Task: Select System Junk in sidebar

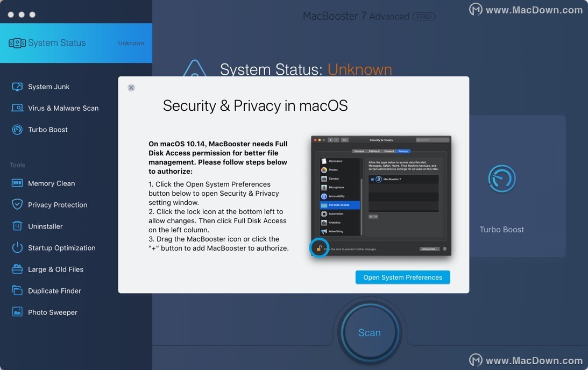Action: click(x=49, y=87)
